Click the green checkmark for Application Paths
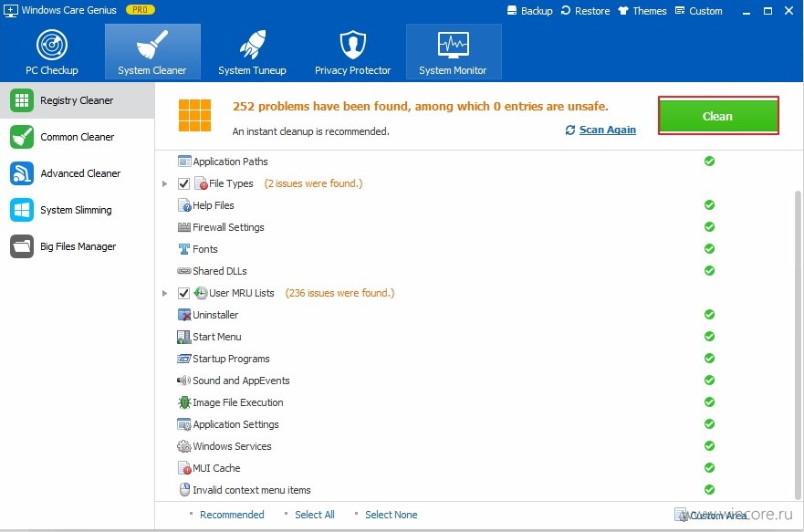Image resolution: width=804 pixels, height=532 pixels. click(709, 162)
